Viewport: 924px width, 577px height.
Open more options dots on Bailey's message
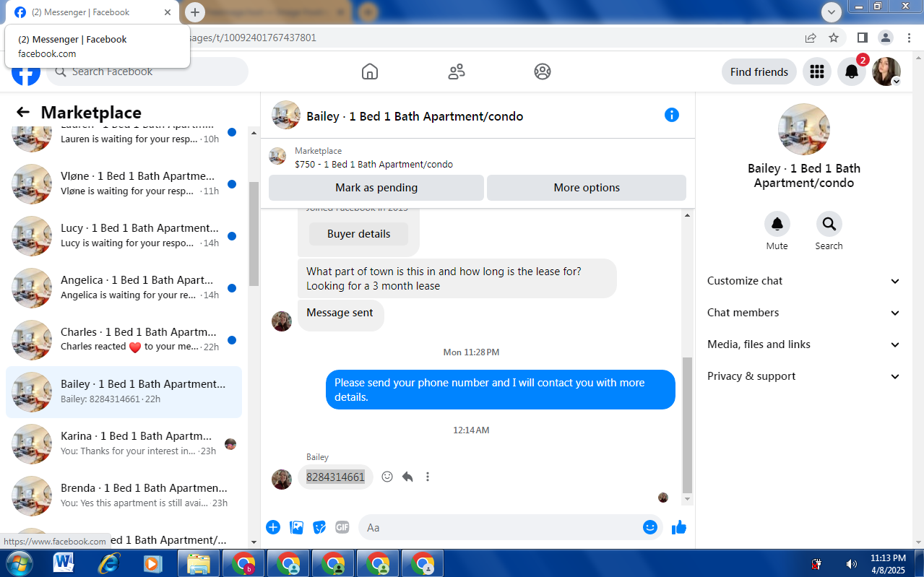tap(428, 477)
